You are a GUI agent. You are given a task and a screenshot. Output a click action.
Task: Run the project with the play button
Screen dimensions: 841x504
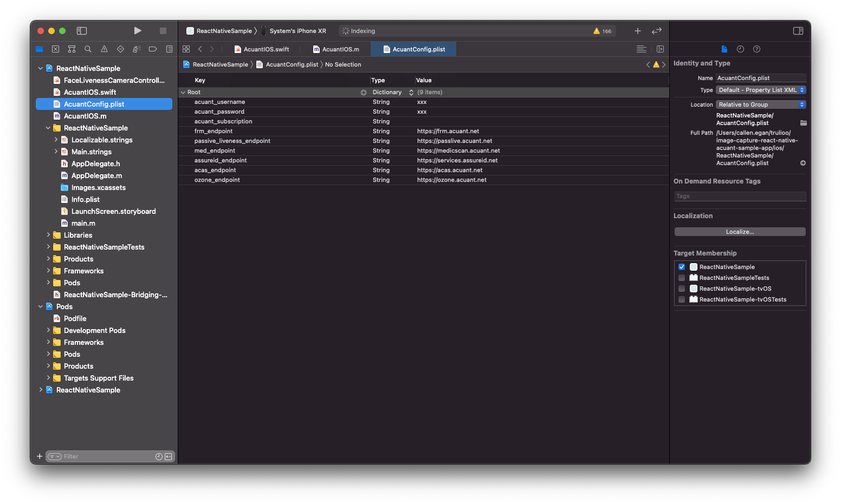click(x=138, y=31)
